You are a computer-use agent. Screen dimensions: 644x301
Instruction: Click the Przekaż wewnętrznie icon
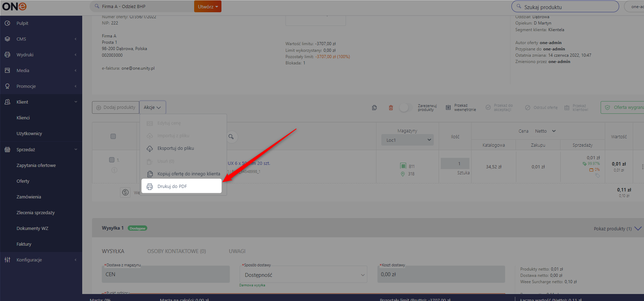(448, 108)
